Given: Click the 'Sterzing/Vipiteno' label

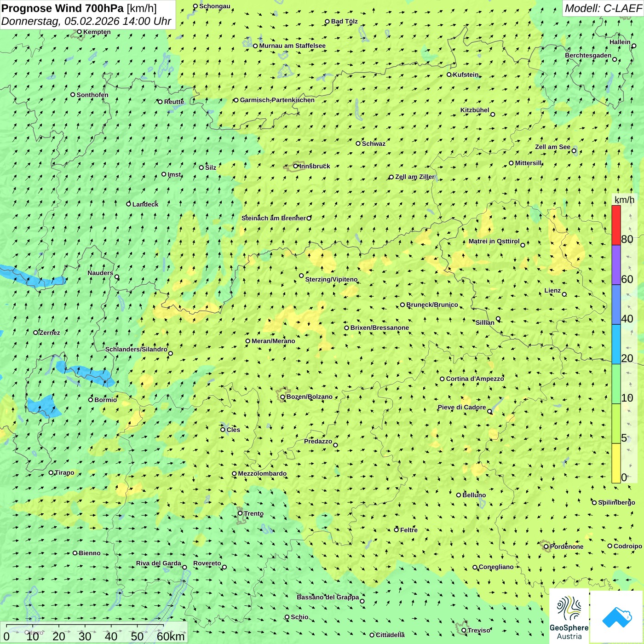Looking at the screenshot, I should [x=331, y=279].
